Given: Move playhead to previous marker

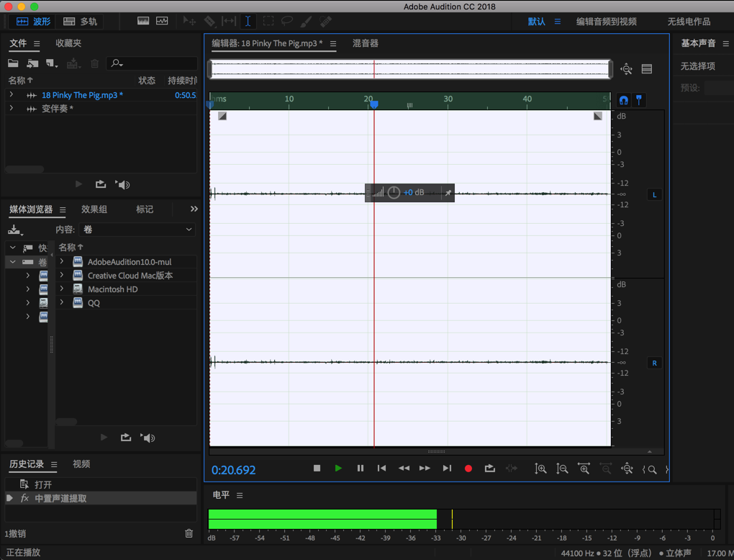Looking at the screenshot, I should click(x=381, y=469).
